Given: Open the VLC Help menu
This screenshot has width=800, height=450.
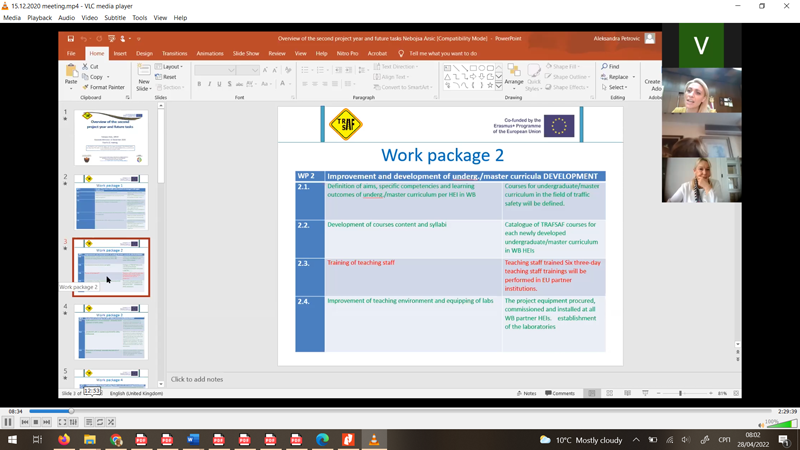Looking at the screenshot, I should tap(180, 18).
